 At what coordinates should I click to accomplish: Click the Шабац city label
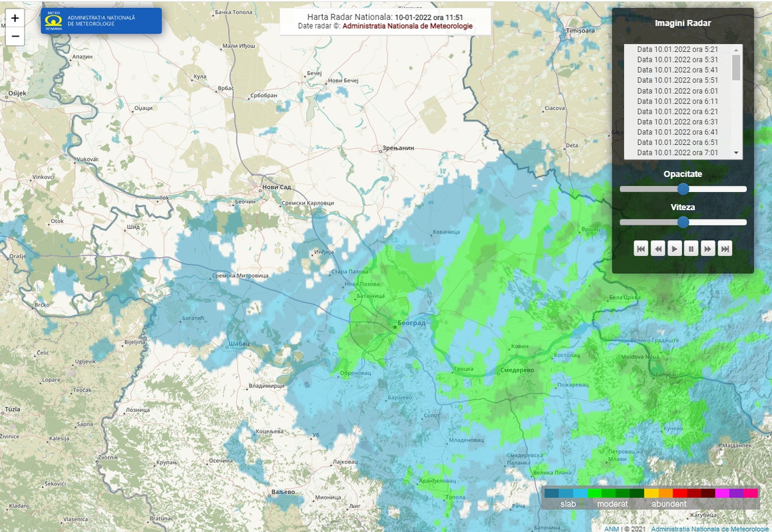[240, 343]
